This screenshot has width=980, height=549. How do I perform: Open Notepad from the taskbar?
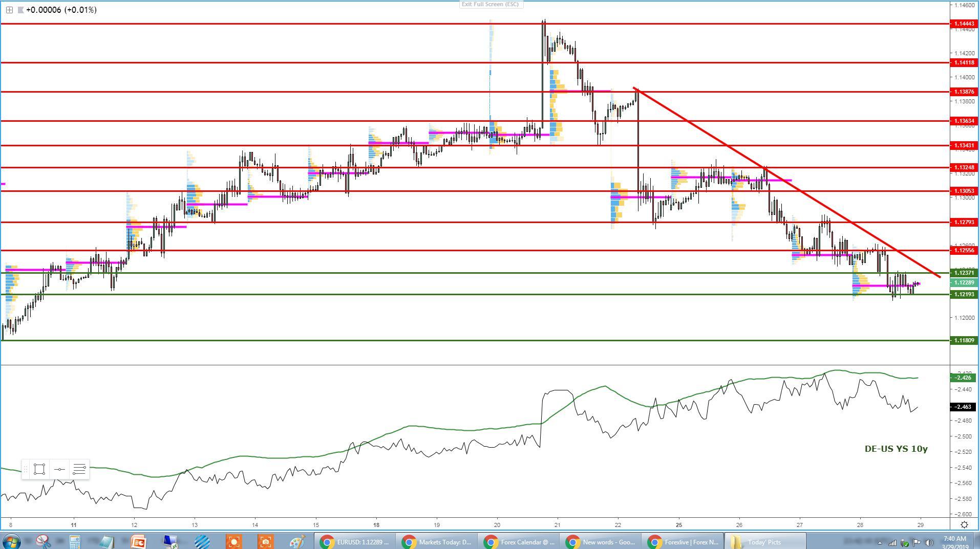point(106,541)
